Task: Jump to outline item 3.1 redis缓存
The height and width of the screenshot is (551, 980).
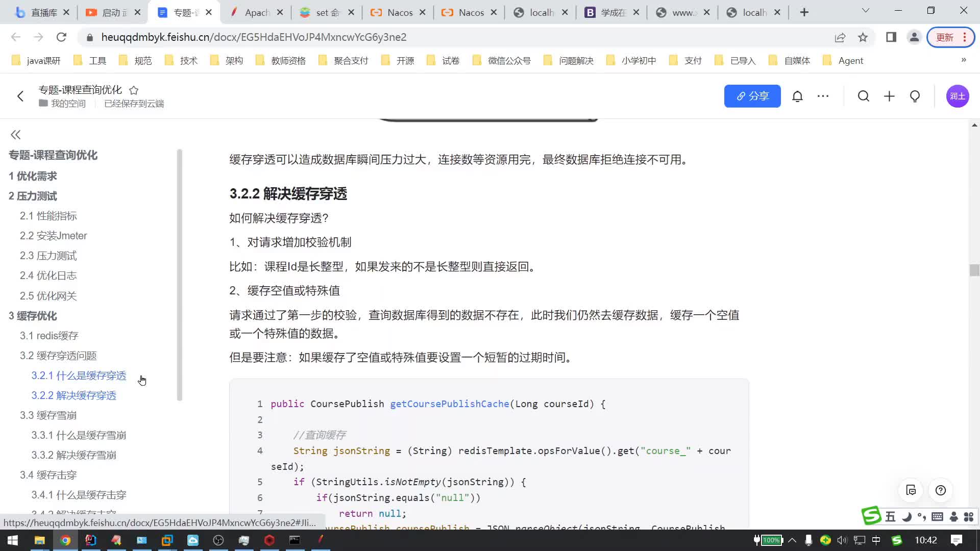Action: (x=49, y=336)
